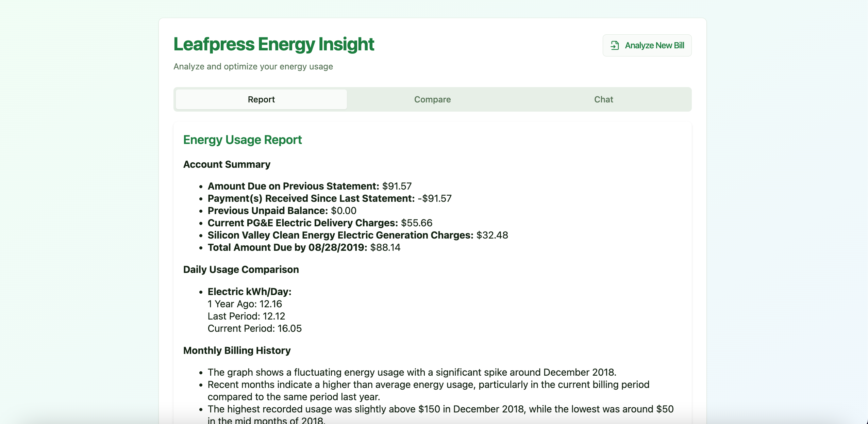Click the Silicon Valley Clean Energy charges line
868x424 pixels.
click(357, 235)
